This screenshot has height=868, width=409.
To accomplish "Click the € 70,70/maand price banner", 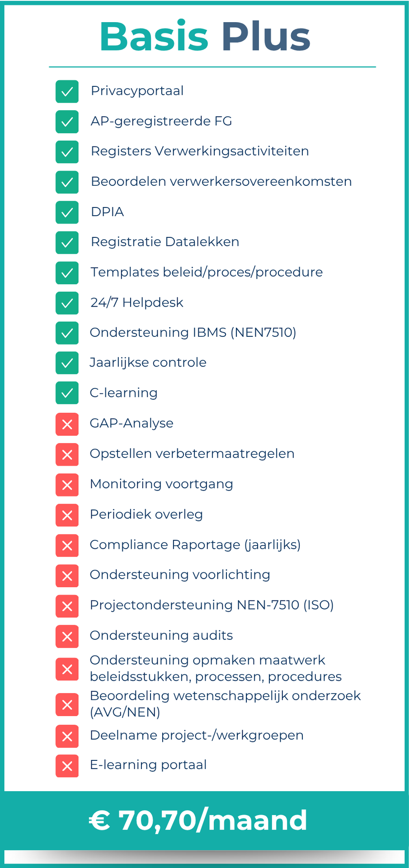I will pos(199,820).
